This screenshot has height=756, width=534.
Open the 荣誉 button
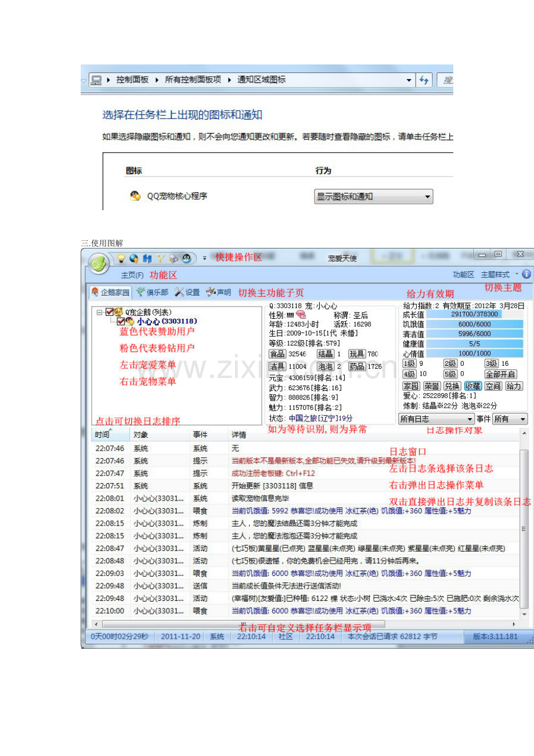(431, 386)
